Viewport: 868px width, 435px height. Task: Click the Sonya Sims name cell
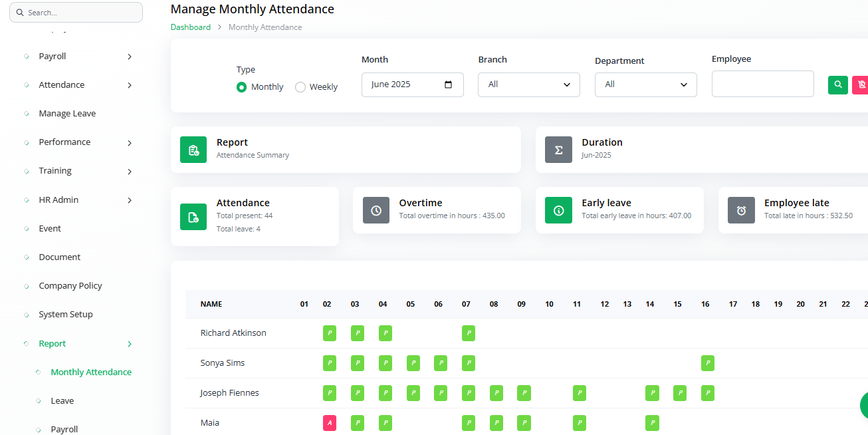(223, 363)
